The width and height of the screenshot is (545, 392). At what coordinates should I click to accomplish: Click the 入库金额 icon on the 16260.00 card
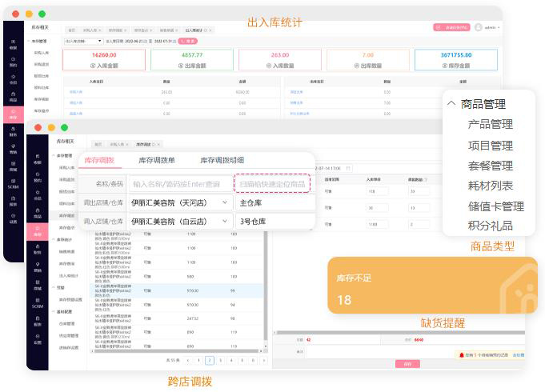click(x=92, y=66)
